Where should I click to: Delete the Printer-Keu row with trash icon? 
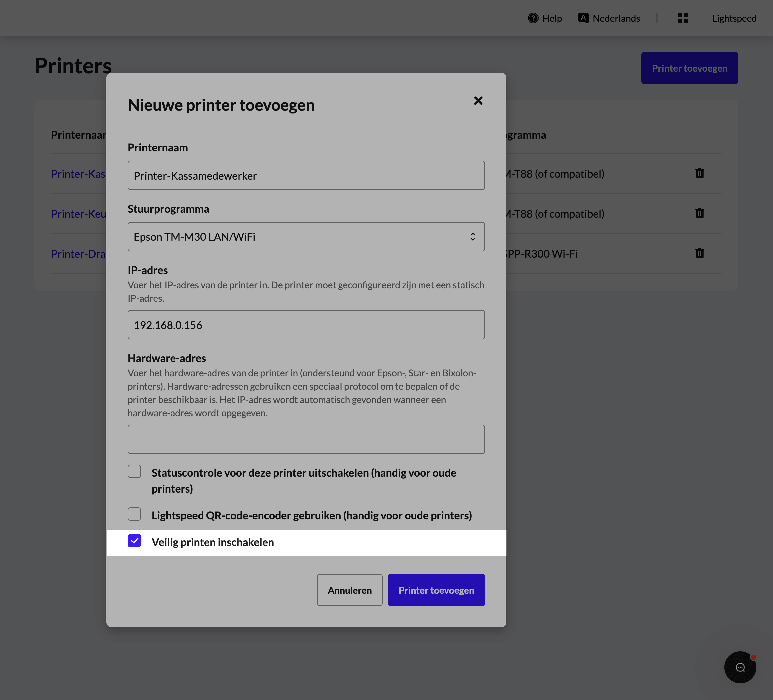(x=699, y=214)
